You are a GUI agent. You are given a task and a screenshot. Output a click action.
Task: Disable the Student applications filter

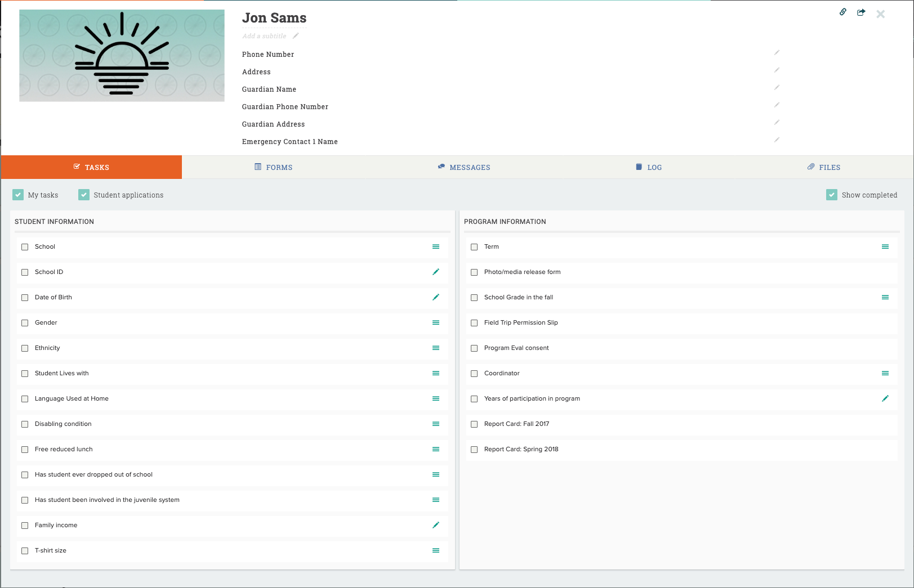pyautogui.click(x=84, y=194)
